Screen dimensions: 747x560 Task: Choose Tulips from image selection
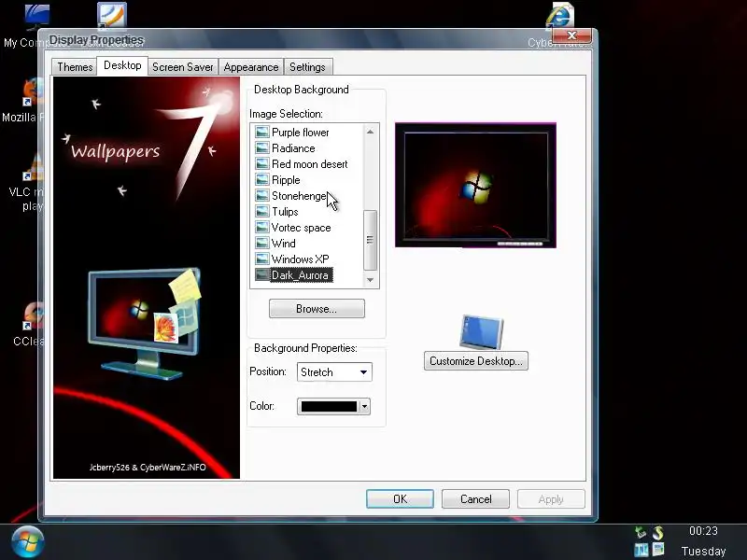[x=285, y=212]
